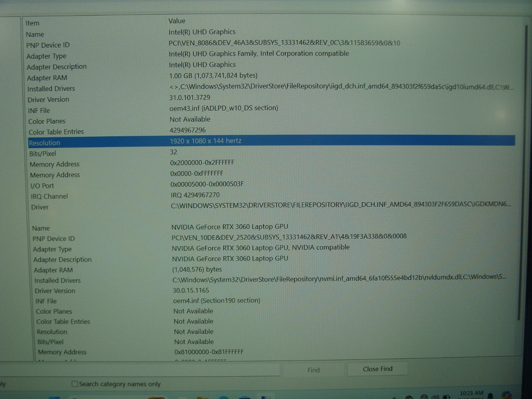Viewport: 532px width, 399px height.
Task: Open the network icon in system tray
Action: (x=424, y=396)
